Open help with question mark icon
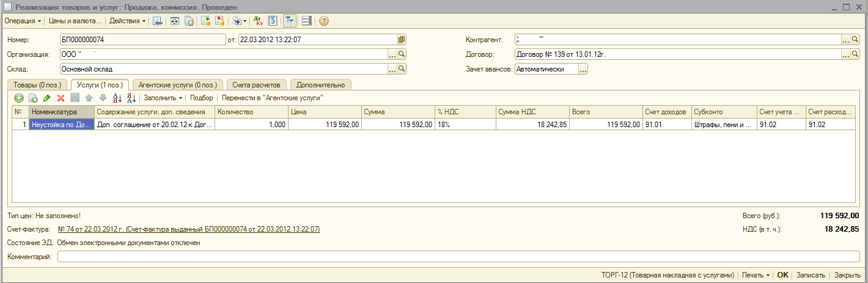The image size is (868, 283). pyautogui.click(x=324, y=21)
